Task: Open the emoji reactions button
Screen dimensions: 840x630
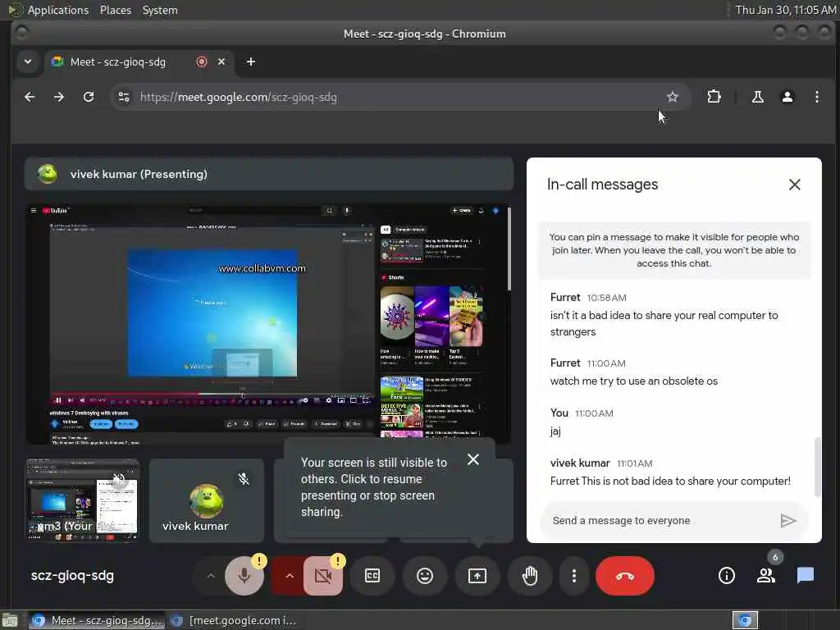Action: pyautogui.click(x=425, y=576)
